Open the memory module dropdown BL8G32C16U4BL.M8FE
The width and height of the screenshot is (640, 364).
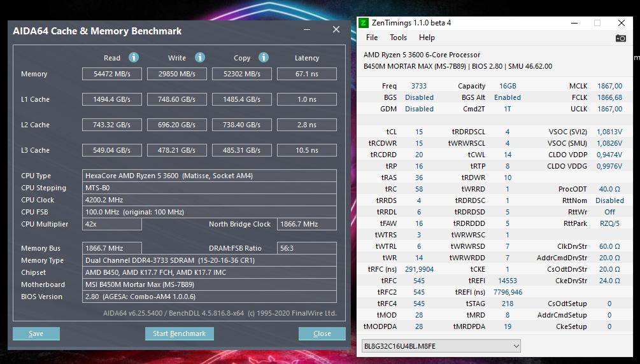click(x=441, y=346)
